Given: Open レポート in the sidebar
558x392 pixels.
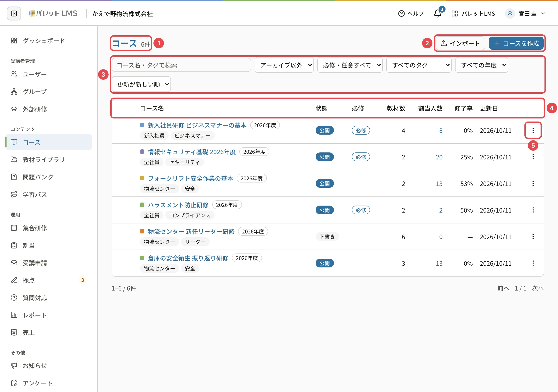Looking at the screenshot, I should (x=49, y=315).
